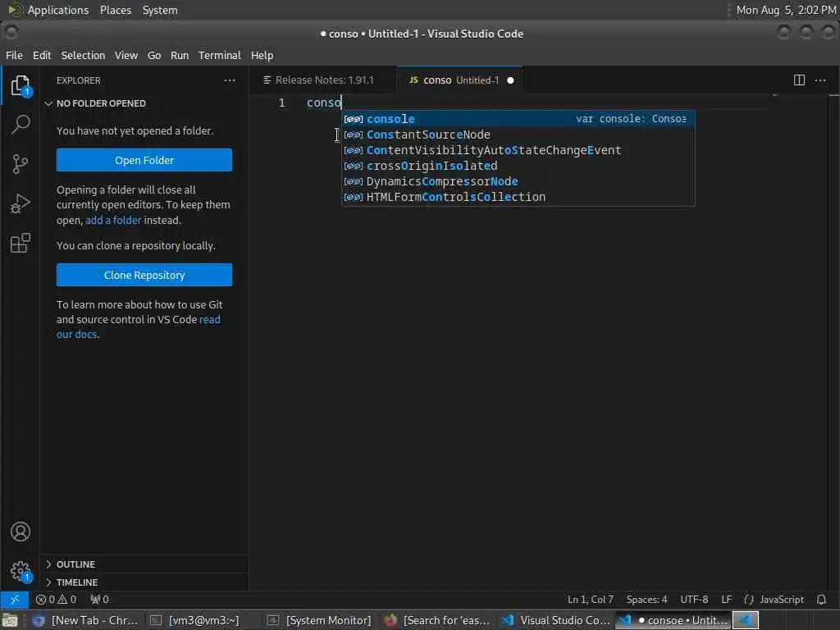Choose crossOriginIsolated suggestion

518,166
